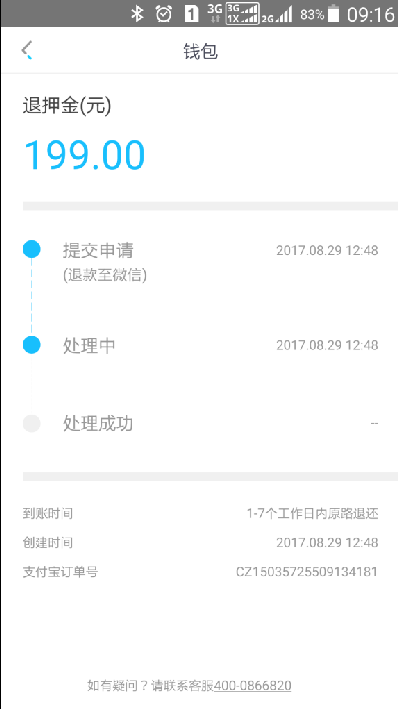Tap the 3G data signal icon

click(x=215, y=14)
